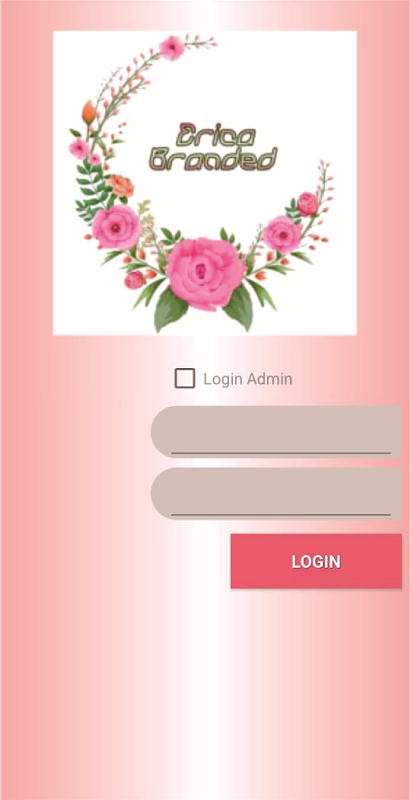Viewport: 411px width, 800px height.
Task: Click the orange tulip bud on the wreath
Action: [x=89, y=112]
